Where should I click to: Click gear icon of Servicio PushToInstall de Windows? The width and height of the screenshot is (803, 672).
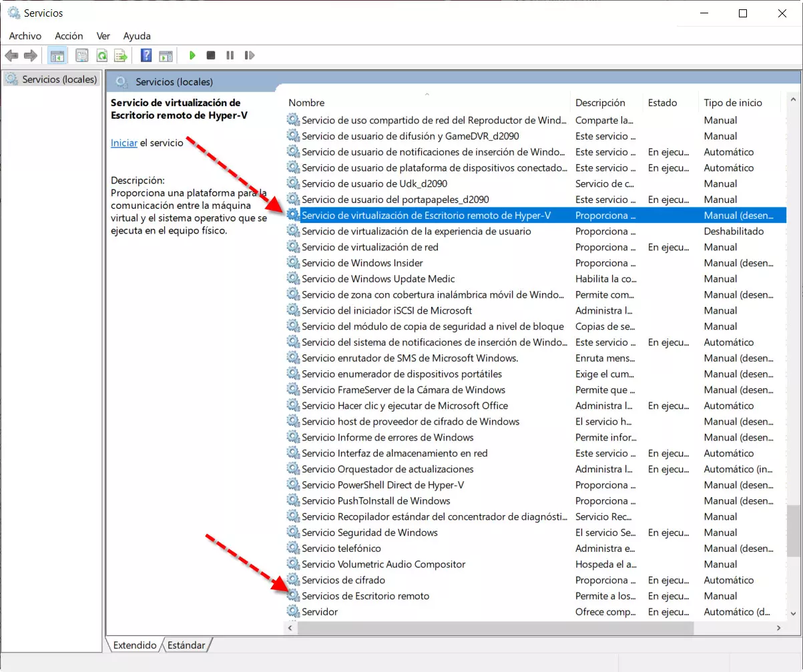(x=293, y=500)
